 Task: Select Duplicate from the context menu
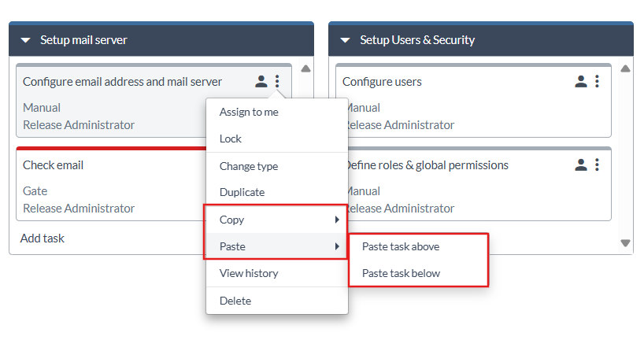pos(242,192)
